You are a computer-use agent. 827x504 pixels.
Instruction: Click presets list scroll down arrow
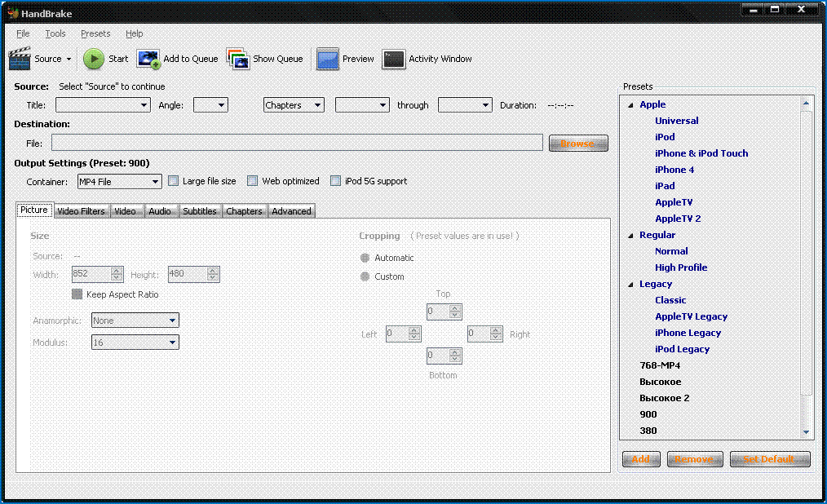[806, 431]
